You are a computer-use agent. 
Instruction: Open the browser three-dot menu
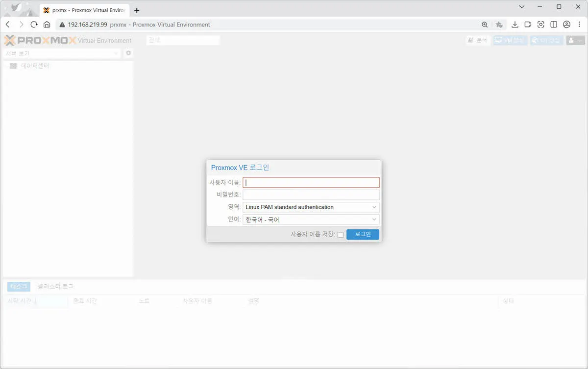click(579, 25)
